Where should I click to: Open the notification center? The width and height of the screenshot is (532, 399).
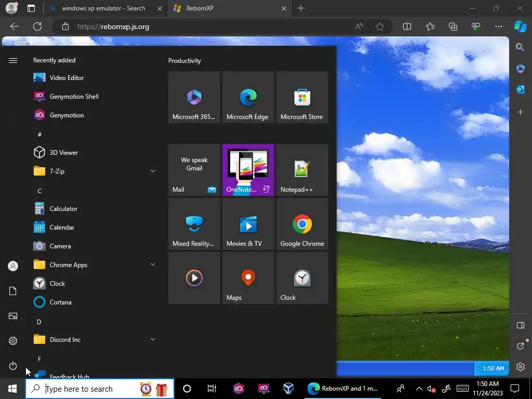(515, 389)
